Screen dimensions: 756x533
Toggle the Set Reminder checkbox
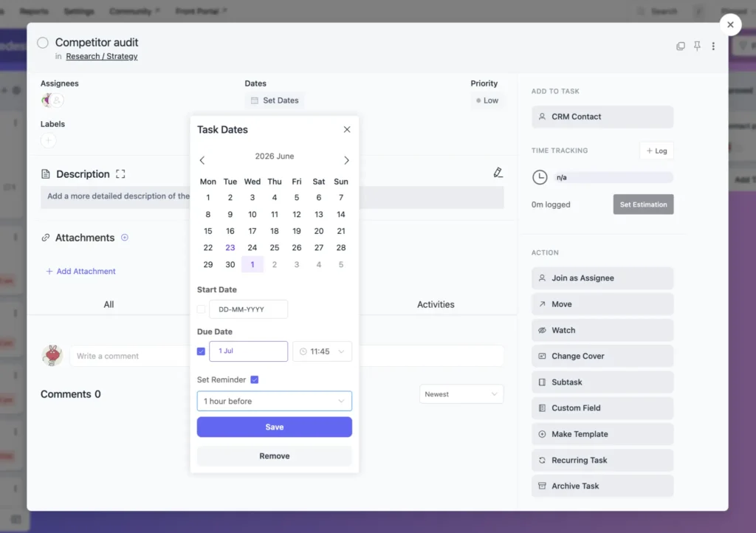click(255, 379)
